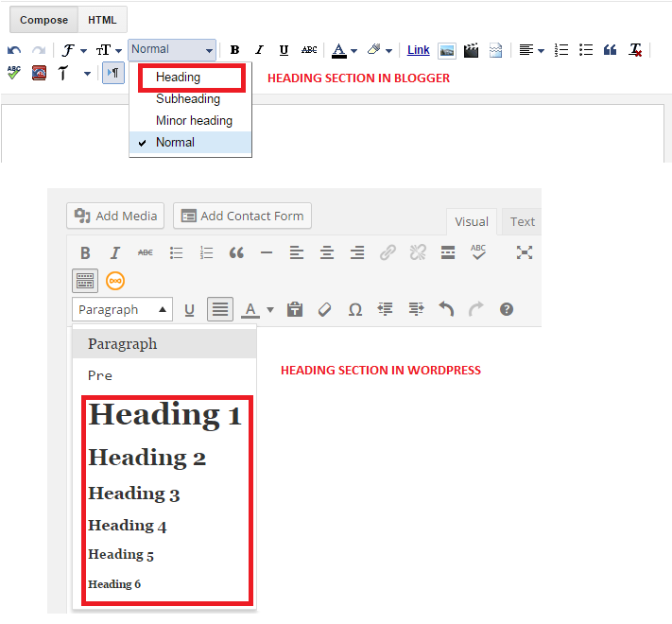Toggle italic in the Blogger toolbar

click(259, 50)
